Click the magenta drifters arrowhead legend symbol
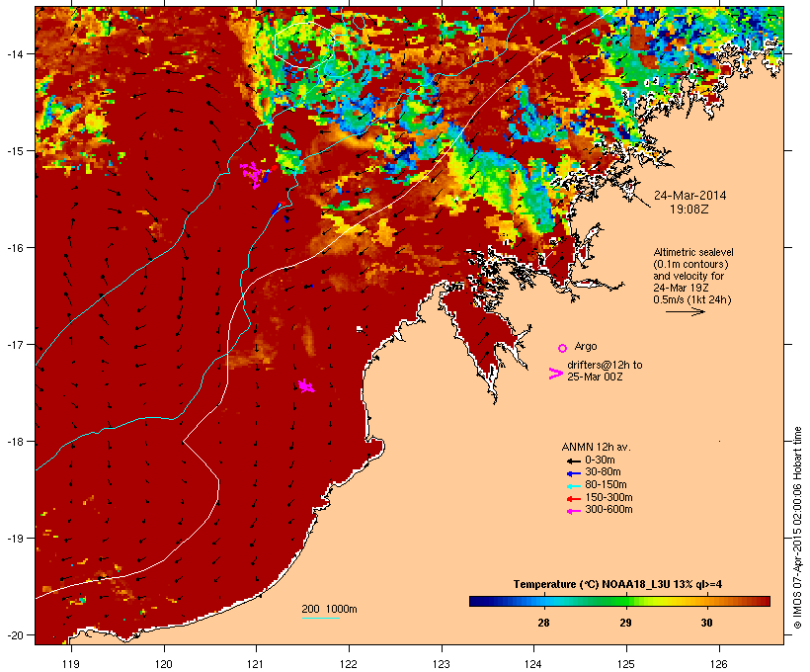 tap(555, 374)
